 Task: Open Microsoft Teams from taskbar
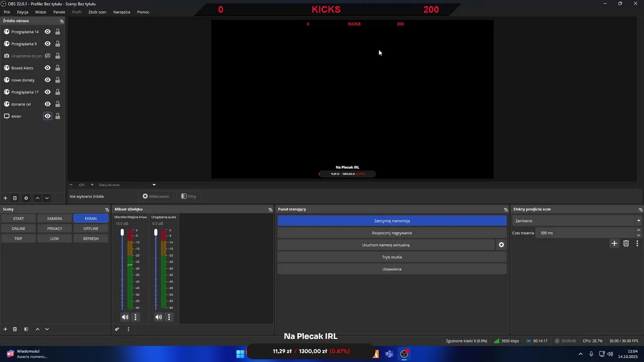click(389, 354)
